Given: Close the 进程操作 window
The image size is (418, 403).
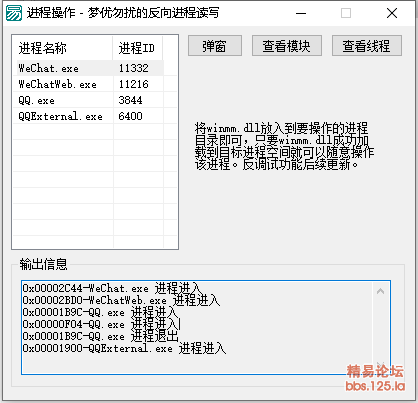Looking at the screenshot, I should (392, 13).
